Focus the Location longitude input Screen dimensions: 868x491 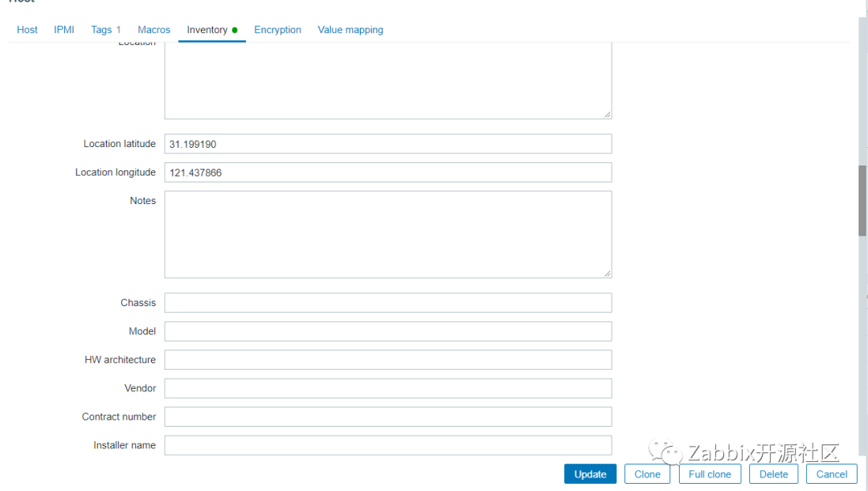click(x=387, y=173)
